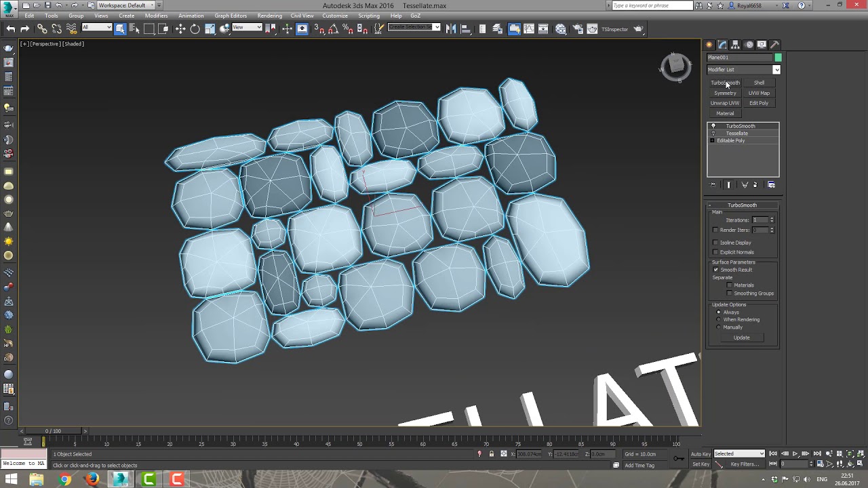
Task: Click the Update button in TurboSmooth
Action: point(741,338)
